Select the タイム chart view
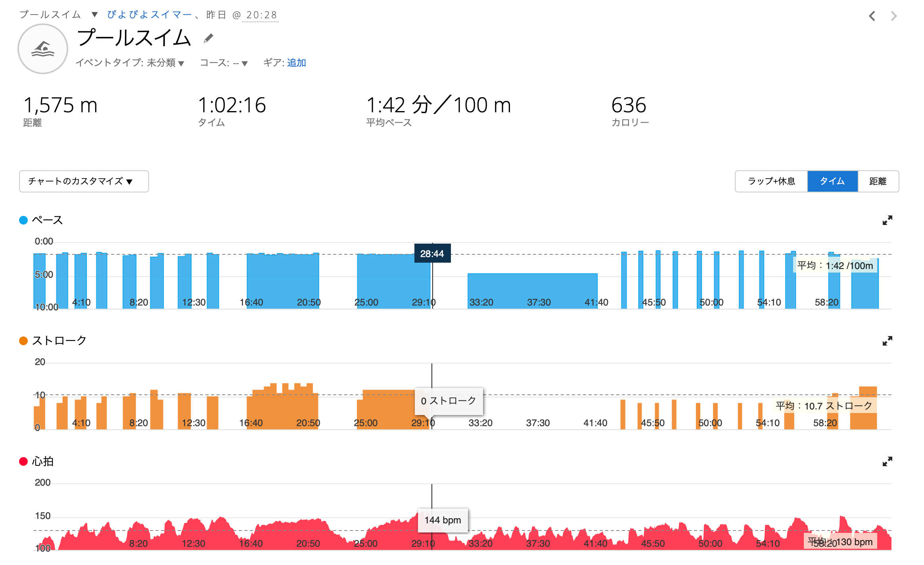The height and width of the screenshot is (565, 924). [832, 181]
